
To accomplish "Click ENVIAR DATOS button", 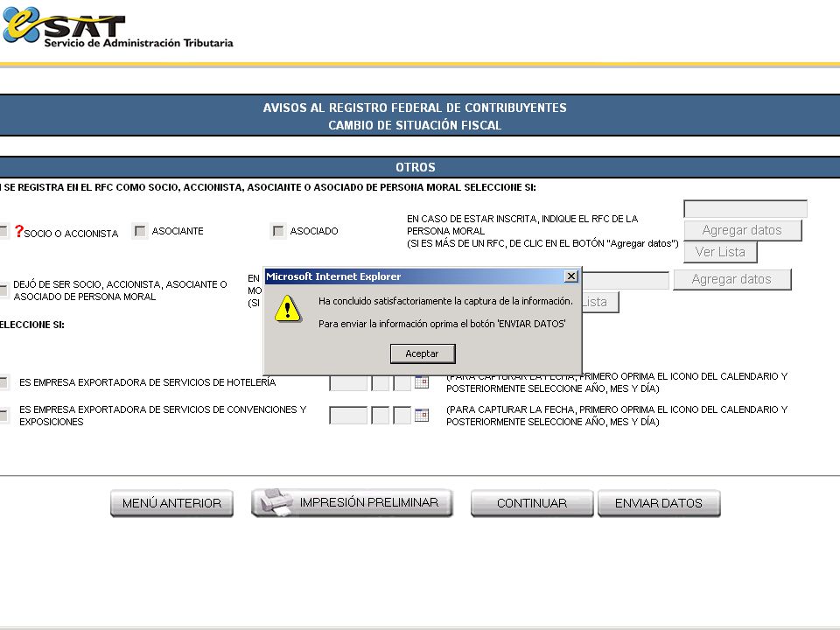I will coord(659,503).
